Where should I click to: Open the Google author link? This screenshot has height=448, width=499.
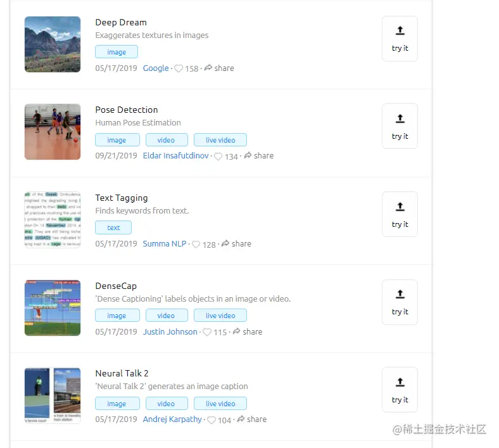click(156, 68)
